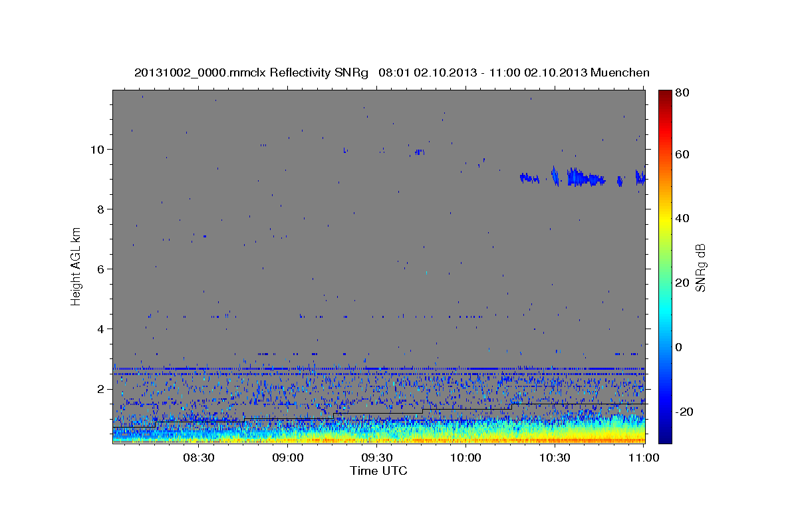Screen dimensions: 798x532
Task: Click the 09:00 time tick label
Action: 287,458
